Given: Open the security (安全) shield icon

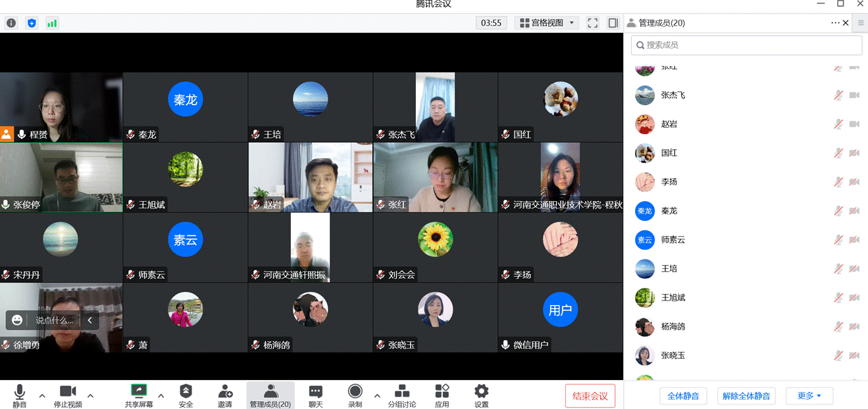Looking at the screenshot, I should tap(186, 392).
